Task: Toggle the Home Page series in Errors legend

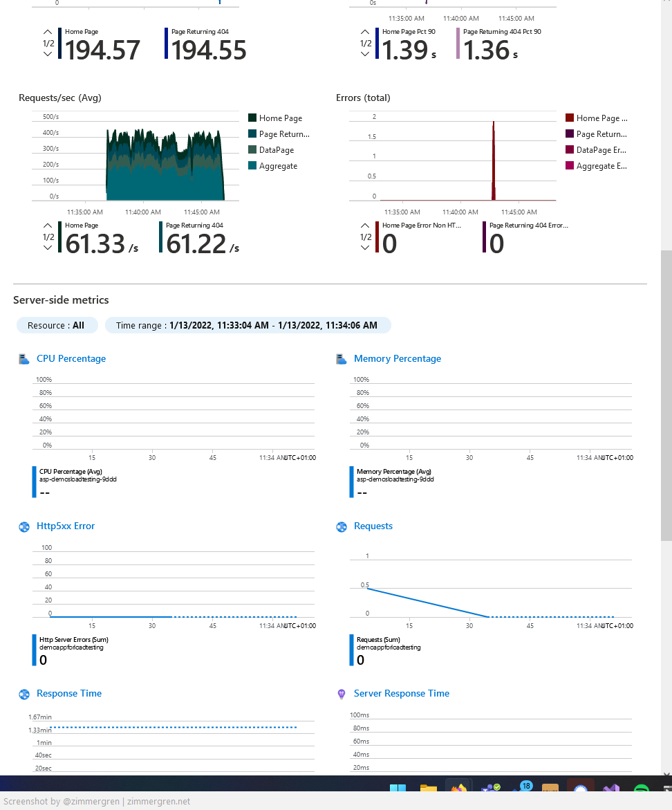Action: tap(601, 118)
